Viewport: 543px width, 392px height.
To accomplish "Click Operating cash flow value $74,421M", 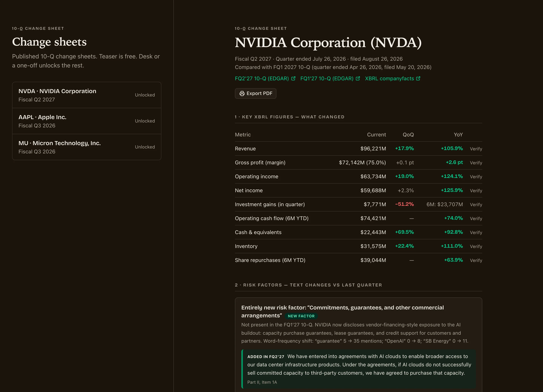I will pos(373,218).
